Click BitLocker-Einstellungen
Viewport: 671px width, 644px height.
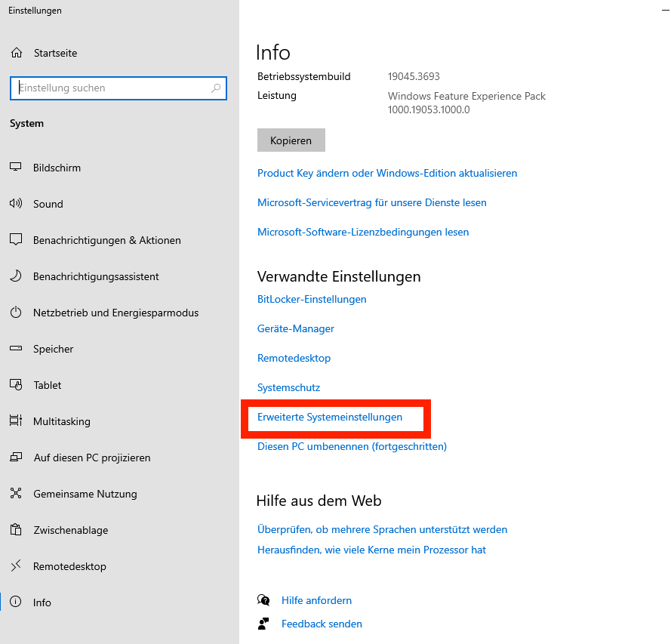coord(312,299)
